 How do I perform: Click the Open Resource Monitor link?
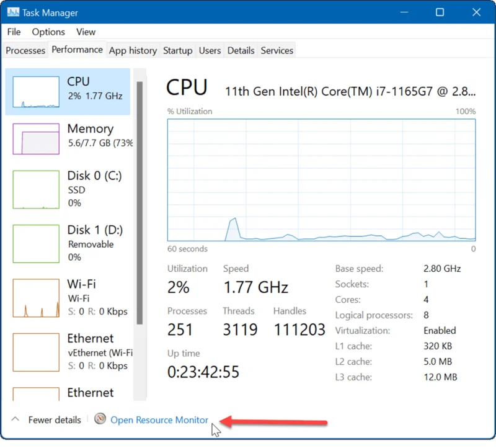[159, 420]
